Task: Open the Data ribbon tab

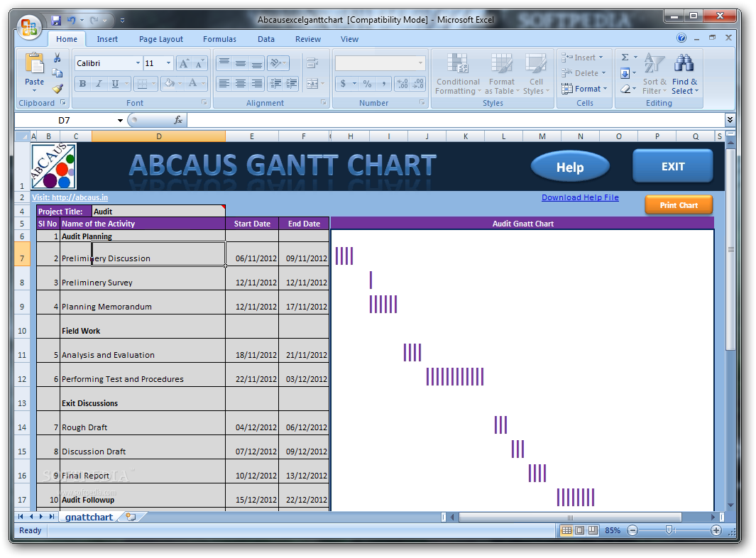Action: [265, 39]
